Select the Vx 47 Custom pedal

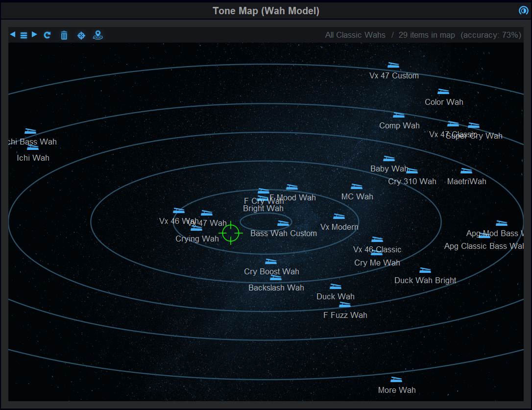(393, 66)
